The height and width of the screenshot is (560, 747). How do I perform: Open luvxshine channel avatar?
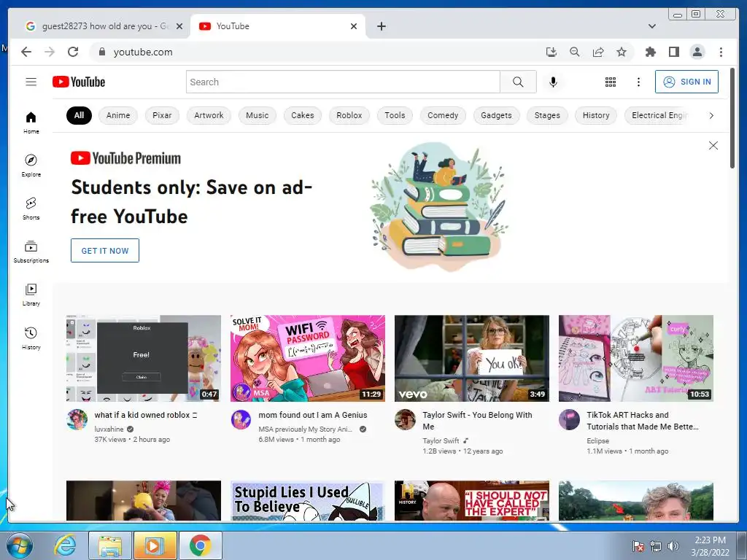click(x=77, y=419)
